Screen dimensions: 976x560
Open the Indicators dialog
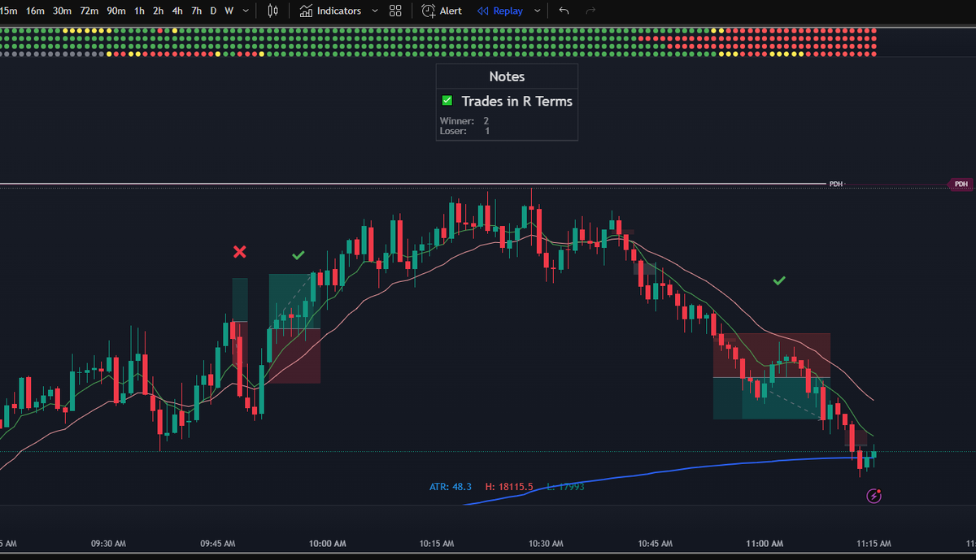pyautogui.click(x=330, y=11)
